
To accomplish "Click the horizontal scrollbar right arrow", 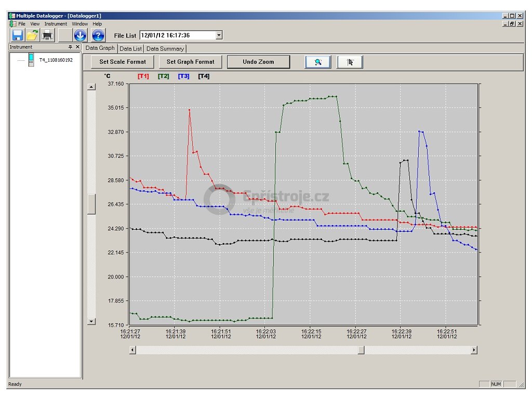I will coord(474,350).
